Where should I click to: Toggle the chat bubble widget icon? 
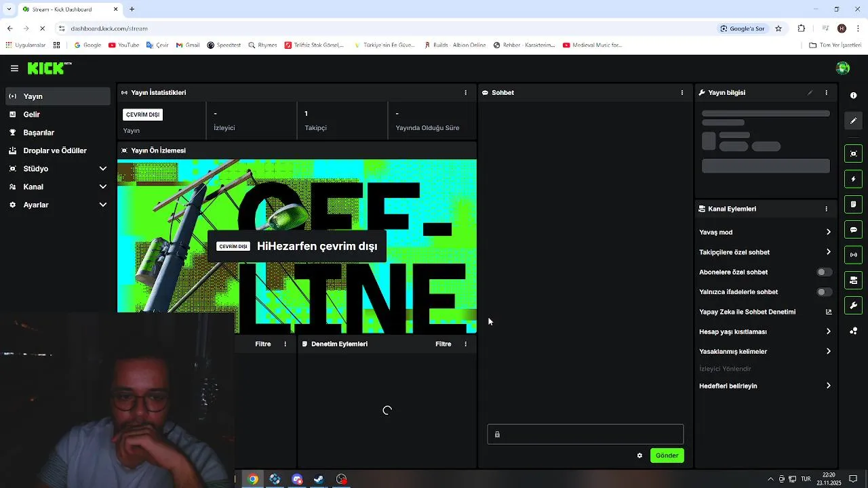pos(853,230)
